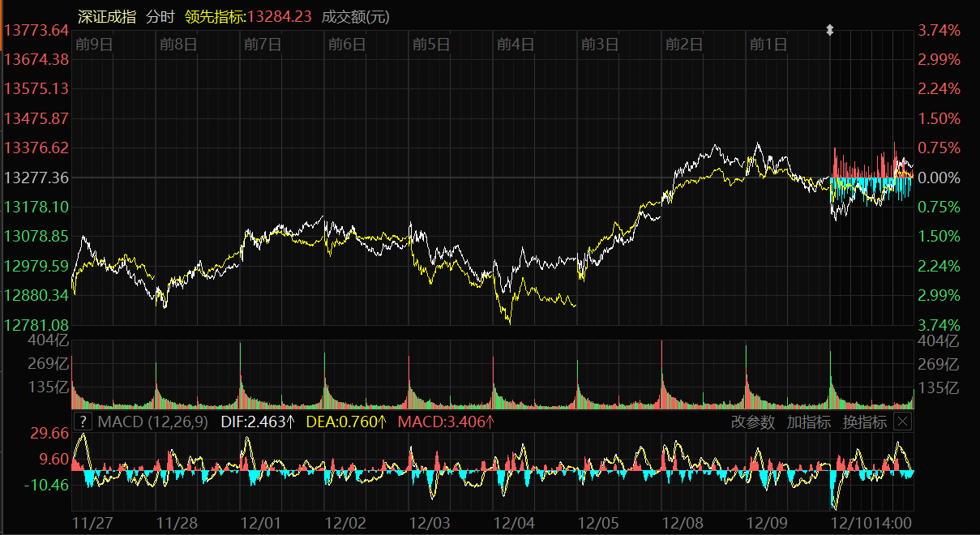This screenshot has width=980, height=535.
Task: Click the 12/08 date on time axis
Action: coord(683,522)
